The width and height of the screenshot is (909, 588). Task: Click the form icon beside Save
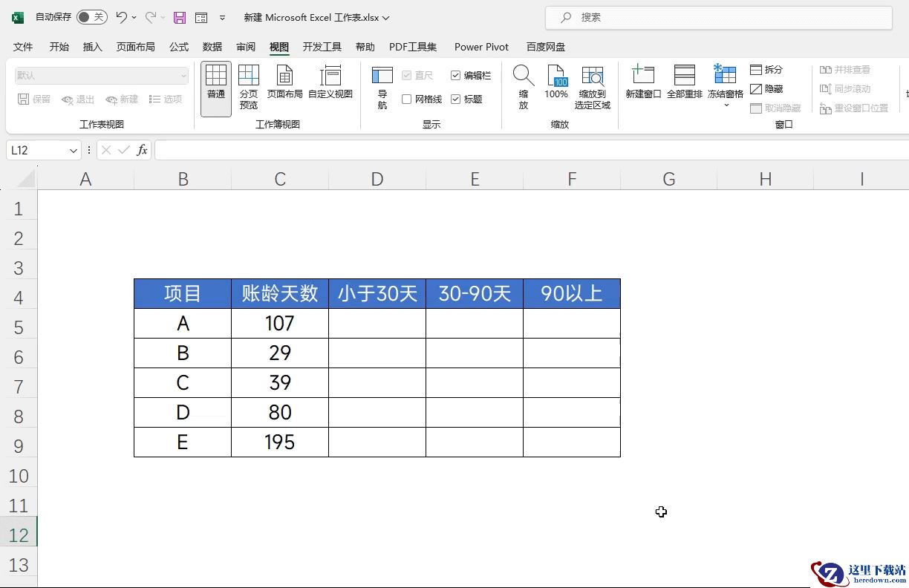[201, 17]
